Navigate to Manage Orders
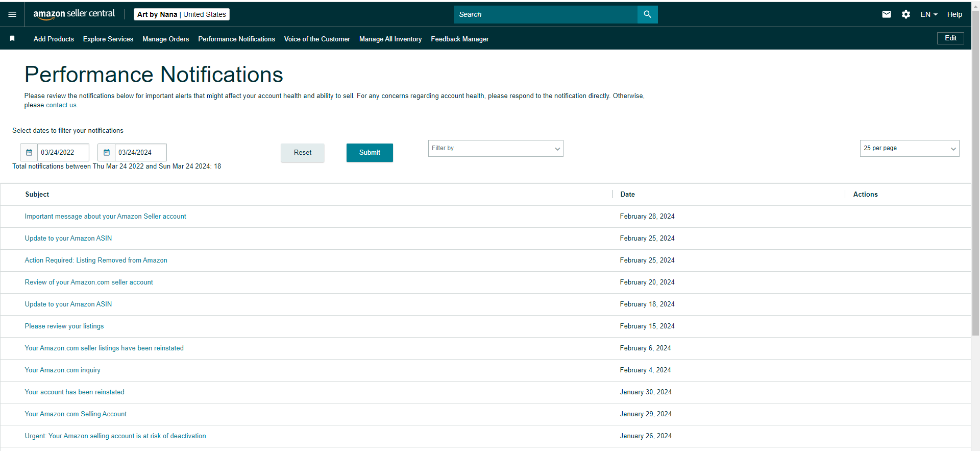 pos(166,39)
